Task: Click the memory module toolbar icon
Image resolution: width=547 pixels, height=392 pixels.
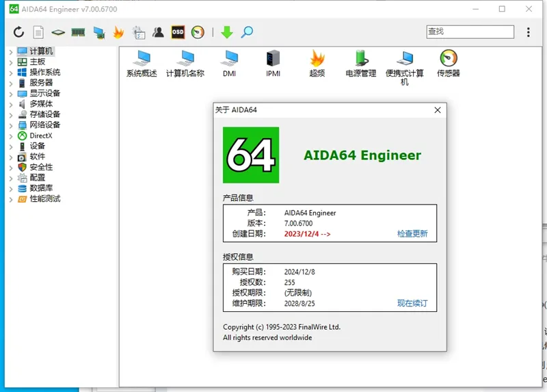Action: tap(78, 32)
